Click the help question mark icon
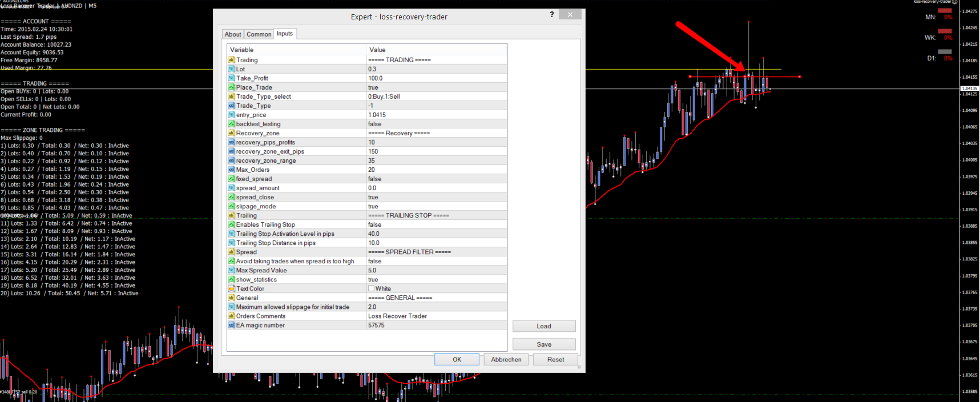980x402 pixels. point(551,15)
